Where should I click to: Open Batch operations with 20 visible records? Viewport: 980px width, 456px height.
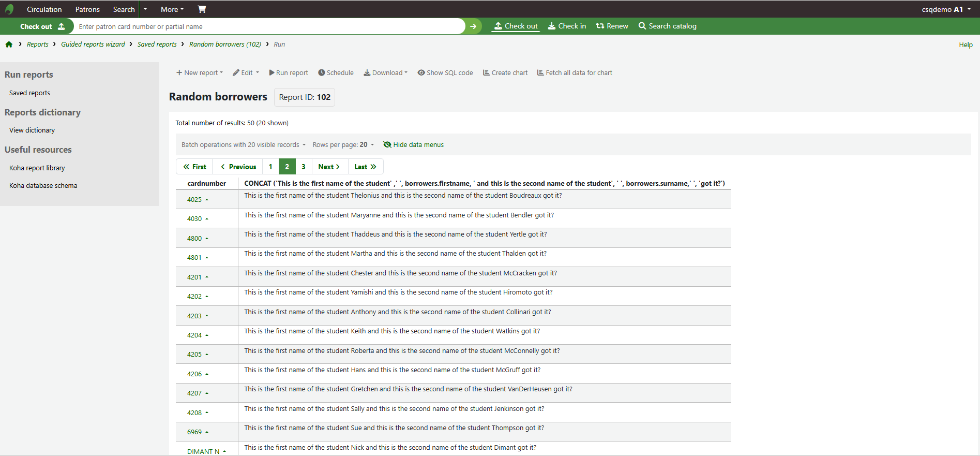(244, 145)
